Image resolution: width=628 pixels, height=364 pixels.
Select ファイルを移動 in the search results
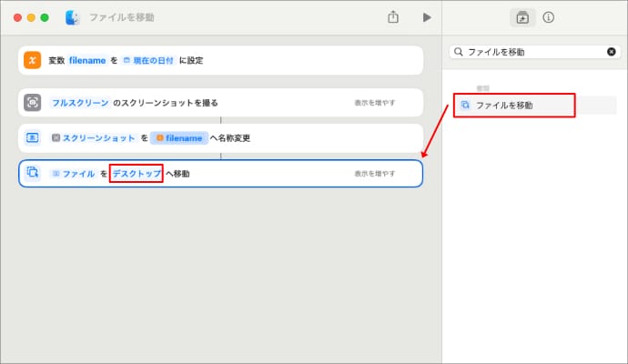pyautogui.click(x=514, y=106)
